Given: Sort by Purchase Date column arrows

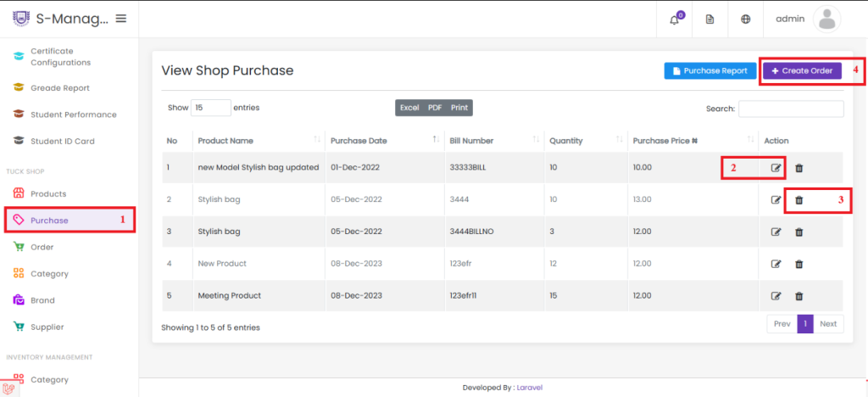Looking at the screenshot, I should click(x=436, y=140).
